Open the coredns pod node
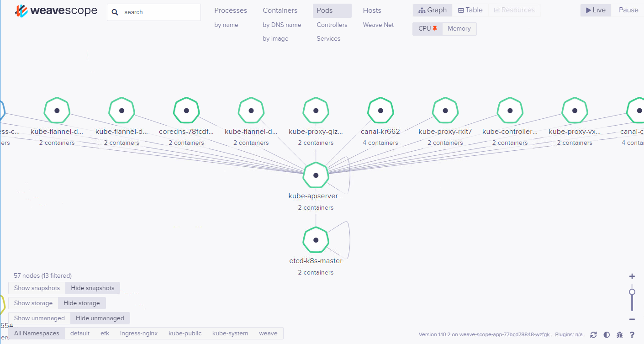This screenshot has width=644, height=344. 186,111
